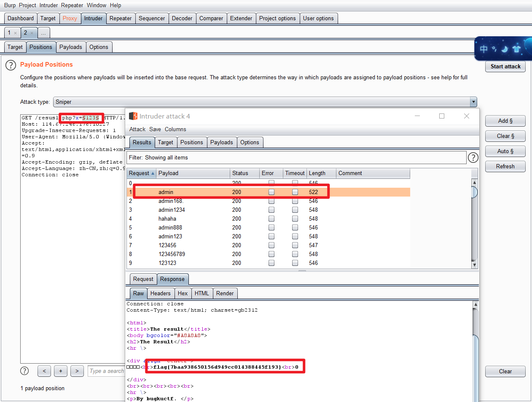The height and width of the screenshot is (402, 532).
Task: Switch to the HTML view tab
Action: pos(202,294)
